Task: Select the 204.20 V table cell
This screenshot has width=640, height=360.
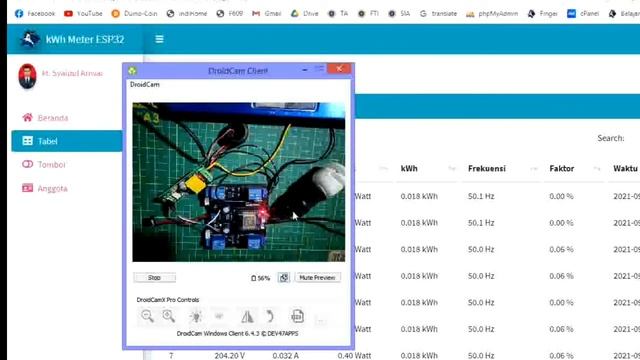Action: (229, 356)
